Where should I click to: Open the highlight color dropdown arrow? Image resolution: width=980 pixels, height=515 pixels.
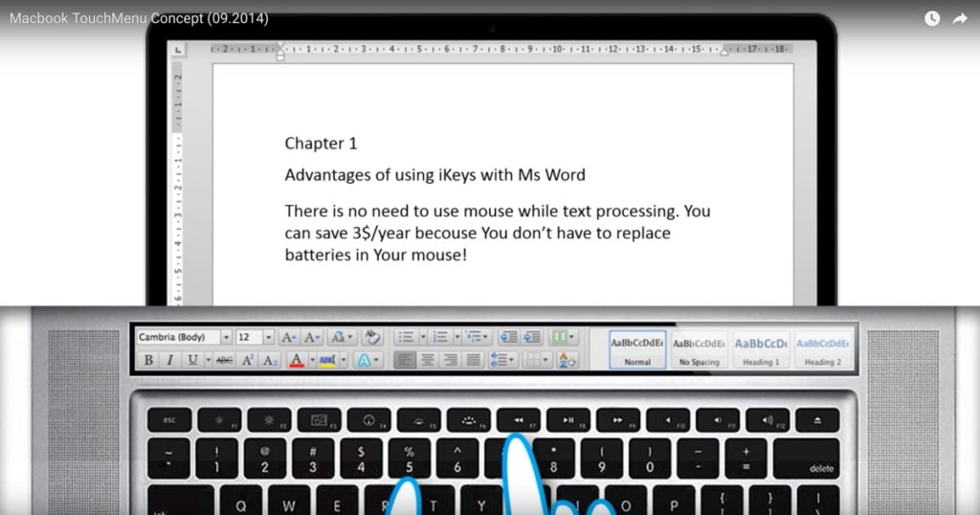(344, 360)
